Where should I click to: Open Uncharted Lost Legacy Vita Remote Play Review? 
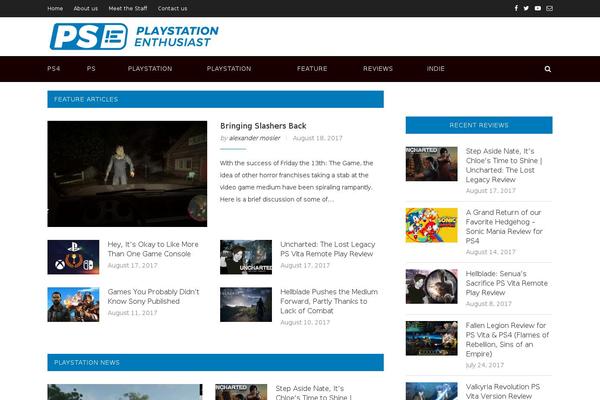point(328,249)
